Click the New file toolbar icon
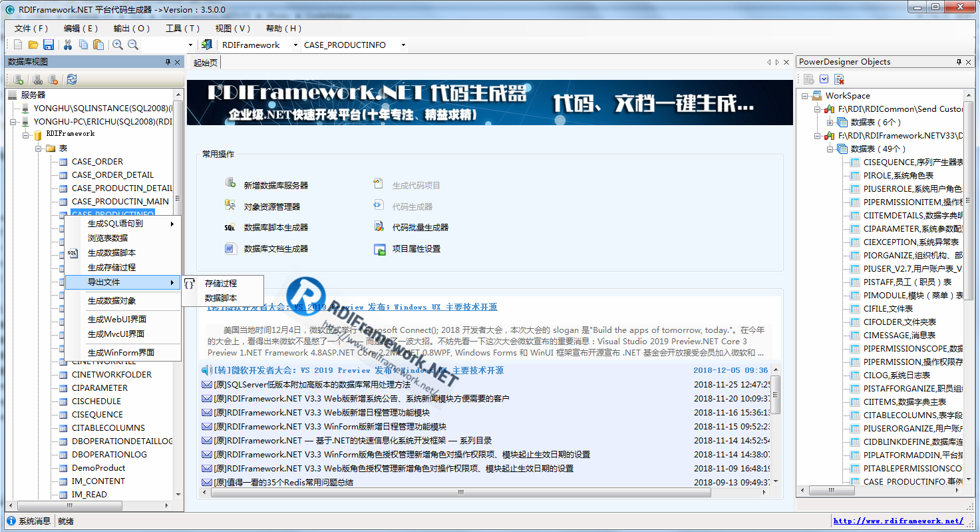 tap(18, 45)
